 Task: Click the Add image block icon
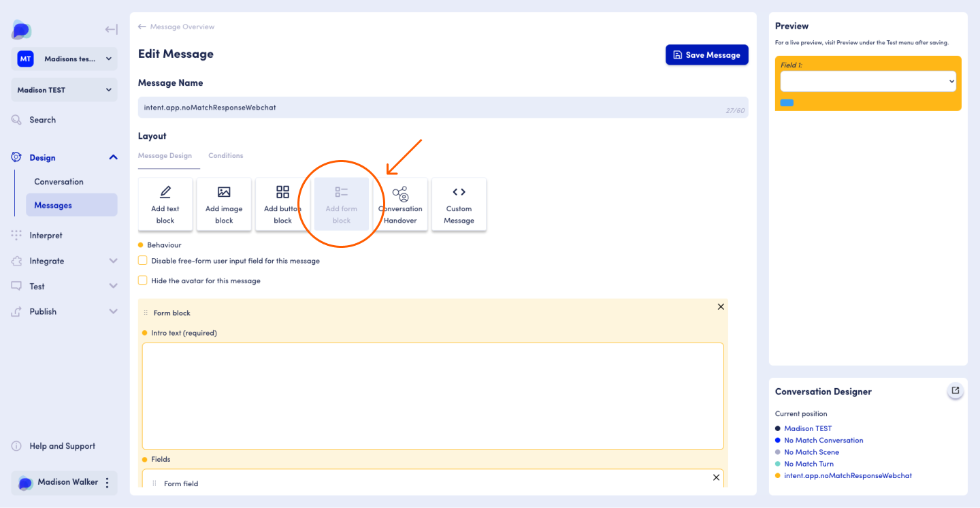[x=224, y=193]
